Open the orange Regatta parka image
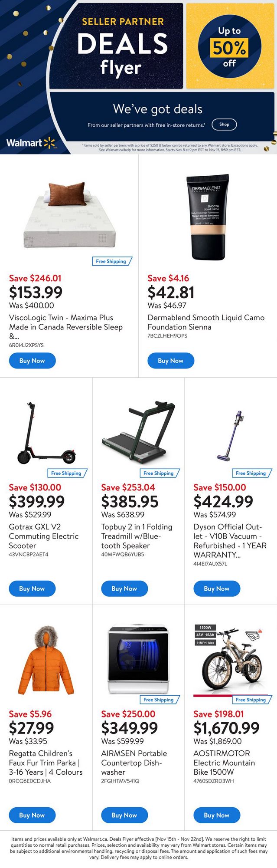Viewport: 277px width, 868px height. 46,660
